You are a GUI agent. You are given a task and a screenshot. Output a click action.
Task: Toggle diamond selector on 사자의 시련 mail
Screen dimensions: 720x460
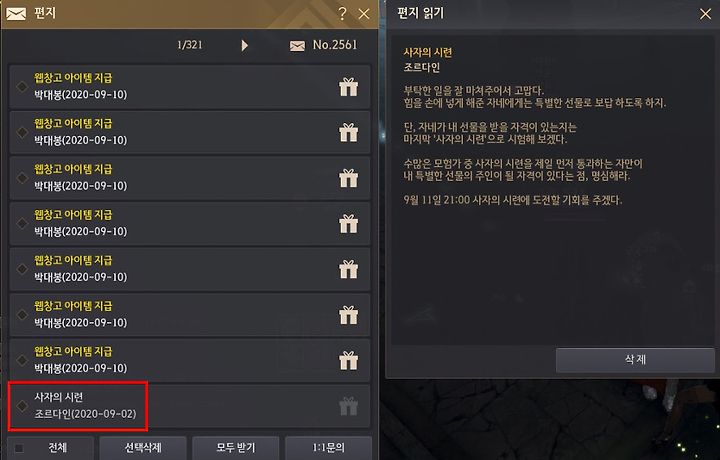(22, 406)
